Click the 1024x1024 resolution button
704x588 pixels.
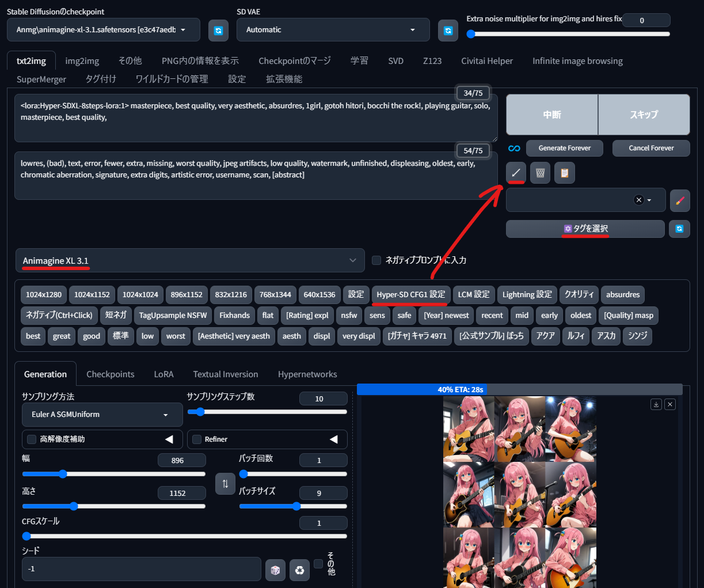[140, 295]
